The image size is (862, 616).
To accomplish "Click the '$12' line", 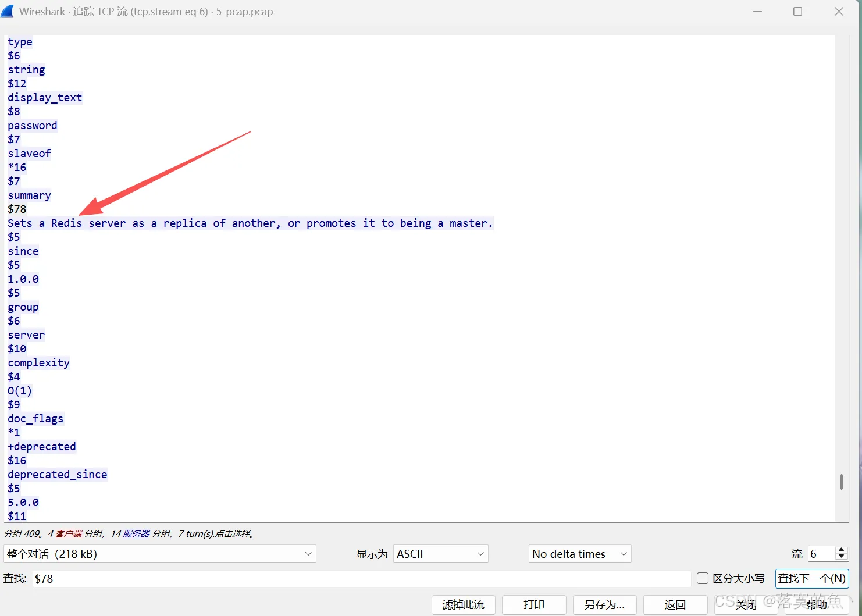I will [x=17, y=84].
